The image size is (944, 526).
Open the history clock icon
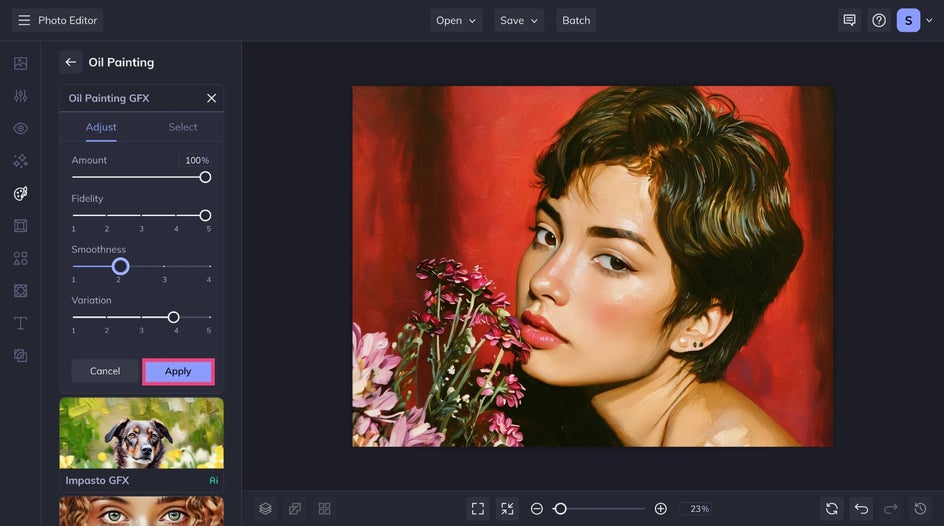[921, 509]
